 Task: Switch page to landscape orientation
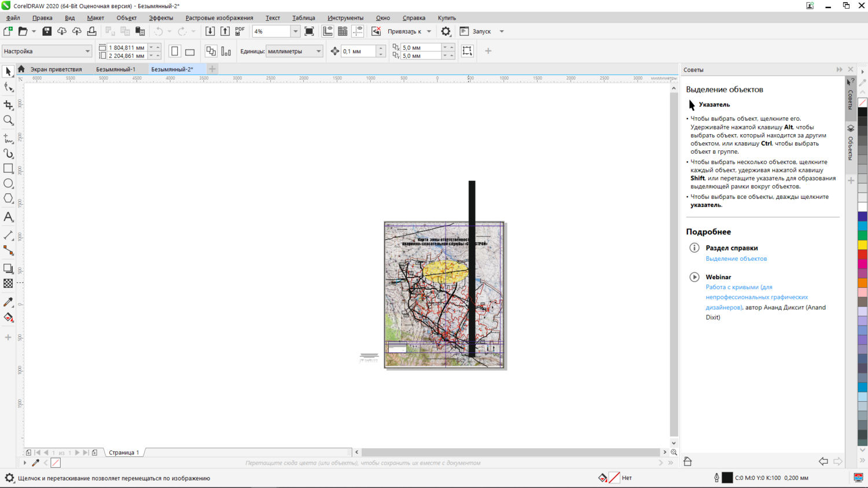coord(190,51)
